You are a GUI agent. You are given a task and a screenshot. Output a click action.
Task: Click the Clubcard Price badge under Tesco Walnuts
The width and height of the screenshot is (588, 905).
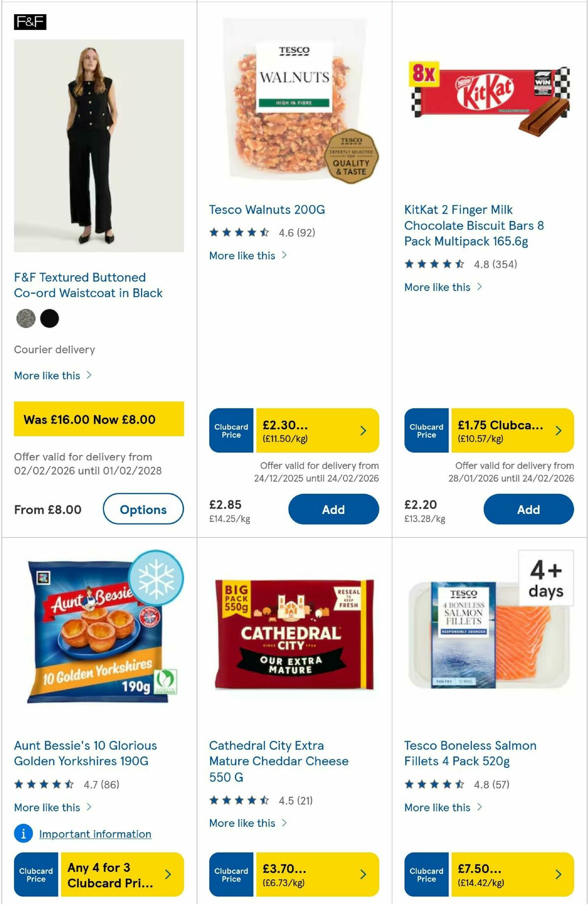point(231,430)
